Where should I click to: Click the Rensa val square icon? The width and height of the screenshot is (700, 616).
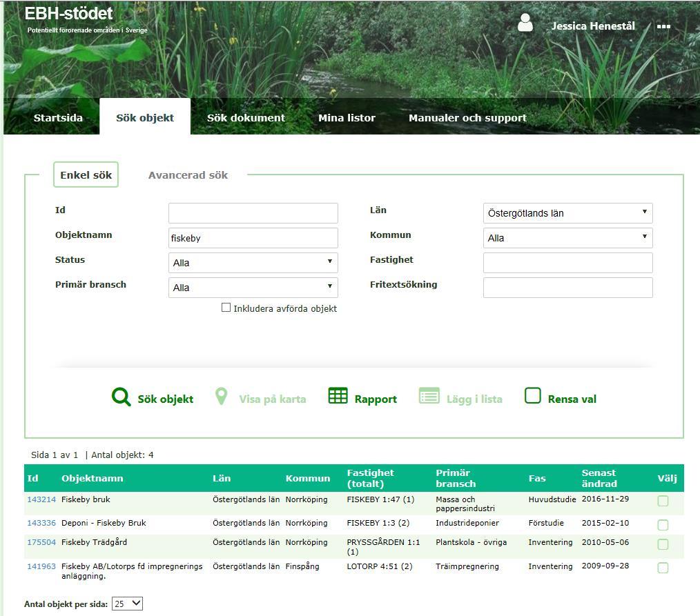click(x=532, y=395)
